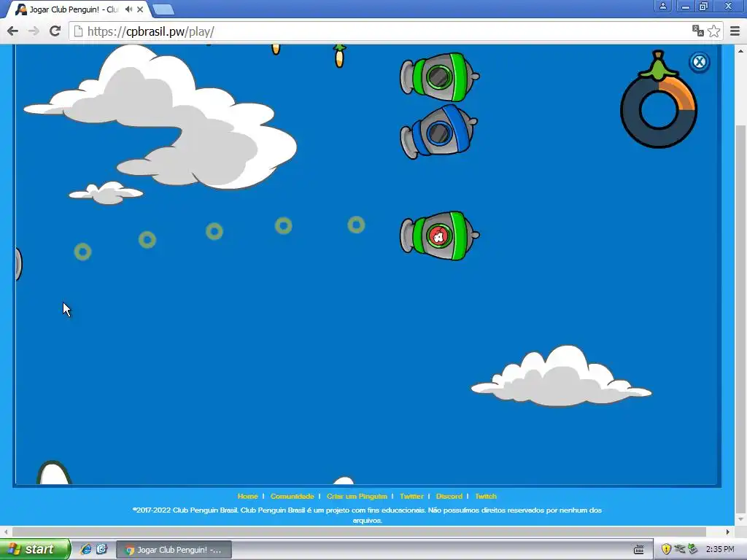Open the Comunidade link
This screenshot has width=747, height=560.
tap(292, 496)
